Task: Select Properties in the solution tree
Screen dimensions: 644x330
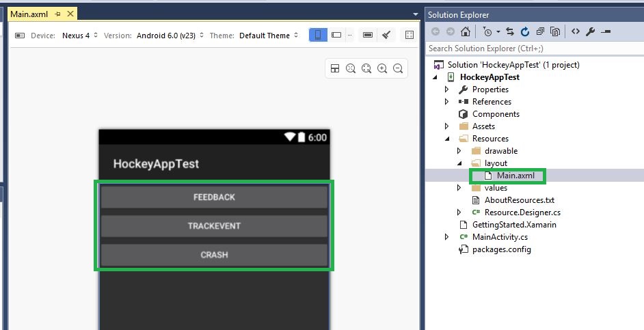Action: (490, 90)
